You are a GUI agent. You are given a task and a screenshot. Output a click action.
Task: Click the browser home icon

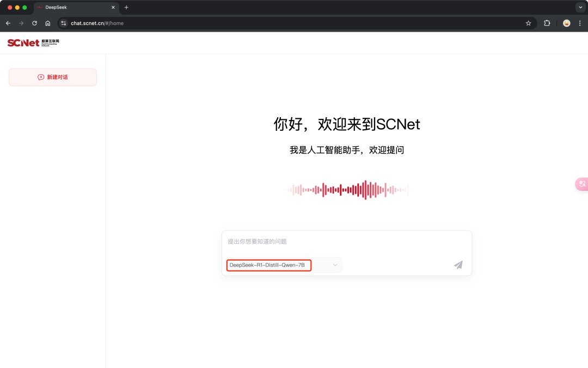(x=48, y=23)
